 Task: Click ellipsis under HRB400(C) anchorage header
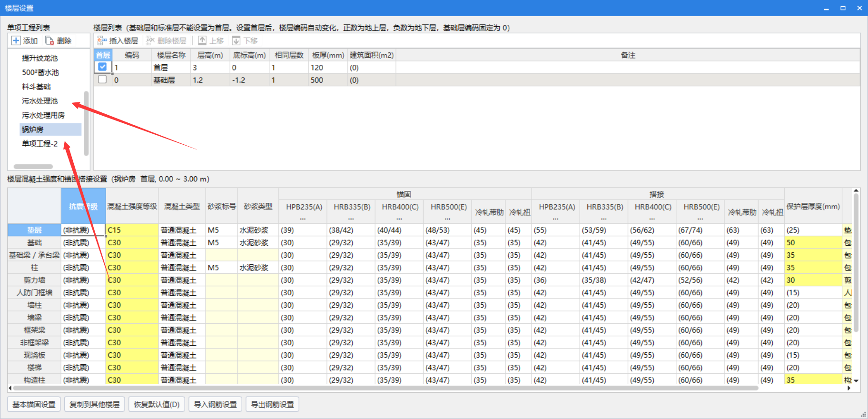399,219
